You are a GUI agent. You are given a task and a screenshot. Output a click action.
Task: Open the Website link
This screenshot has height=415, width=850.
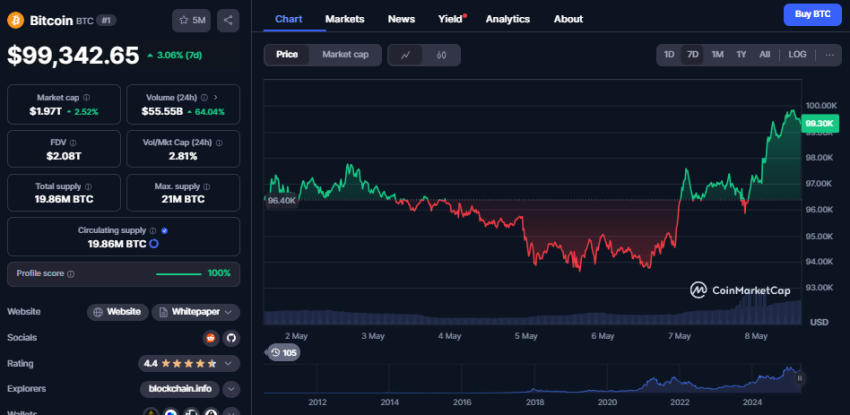[x=117, y=312]
